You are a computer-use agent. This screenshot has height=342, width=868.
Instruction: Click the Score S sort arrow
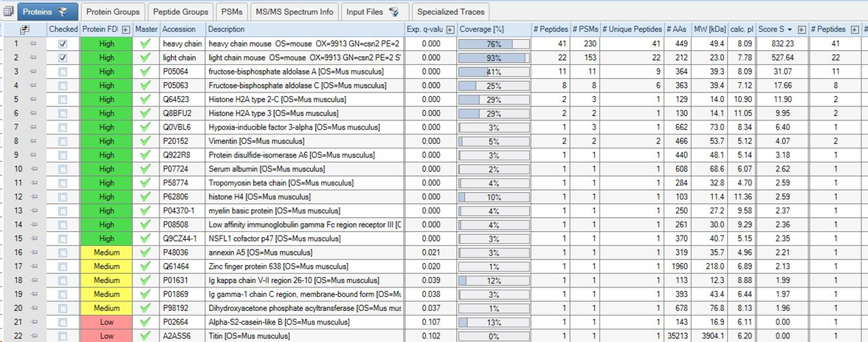coord(789,30)
